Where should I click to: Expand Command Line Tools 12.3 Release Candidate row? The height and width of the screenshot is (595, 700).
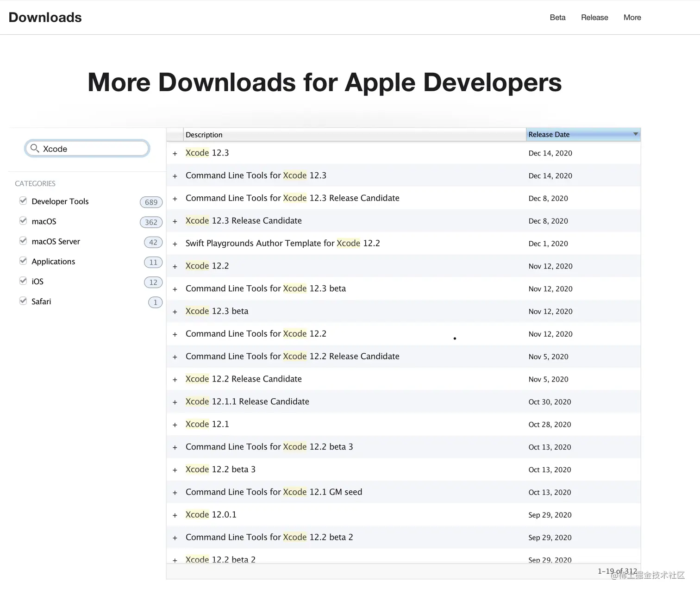pos(175,199)
